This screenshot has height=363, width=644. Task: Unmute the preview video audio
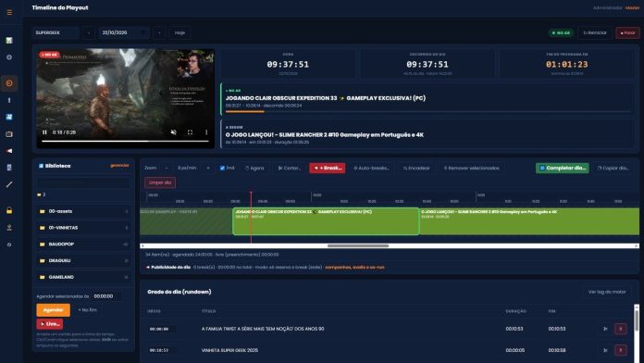pos(174,132)
